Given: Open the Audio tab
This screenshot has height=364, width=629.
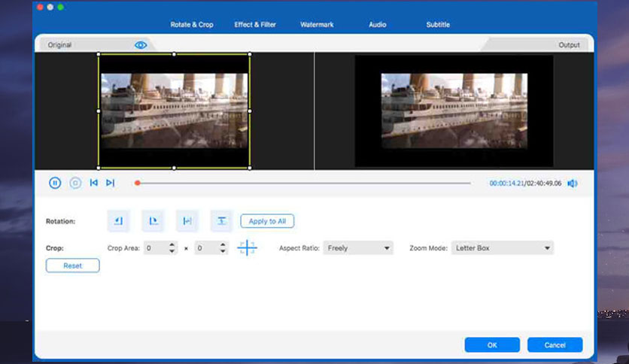Looking at the screenshot, I should [x=378, y=25].
